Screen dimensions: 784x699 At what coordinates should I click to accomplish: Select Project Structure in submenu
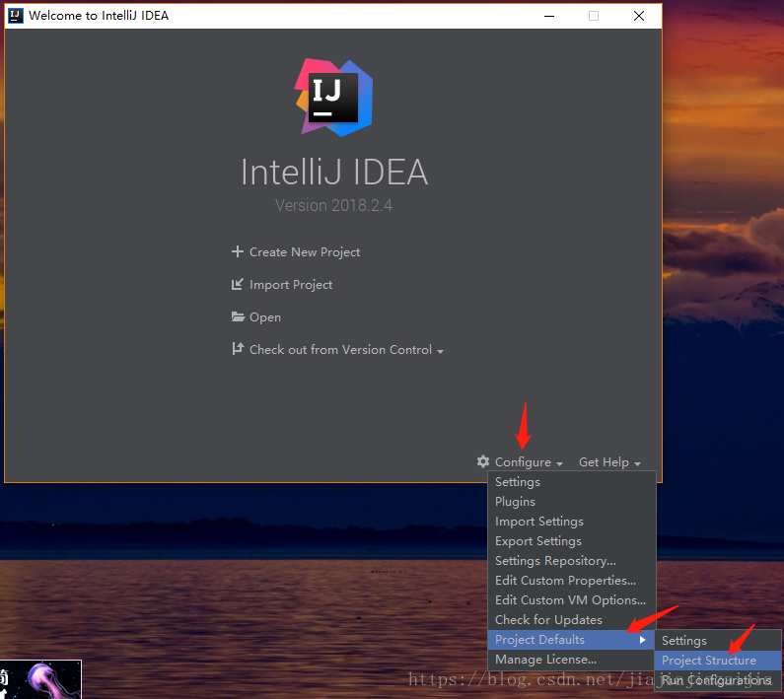pos(718,661)
